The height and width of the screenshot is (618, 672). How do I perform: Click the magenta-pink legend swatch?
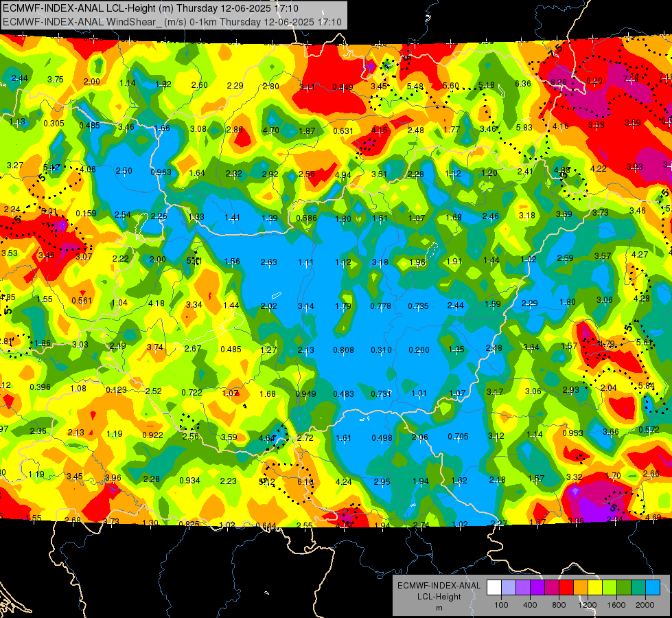pyautogui.click(x=552, y=588)
